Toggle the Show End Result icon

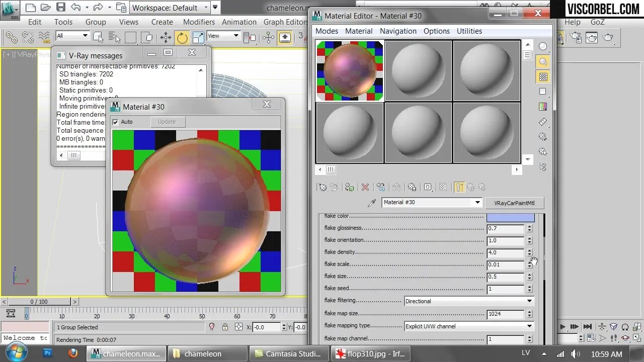(459, 187)
